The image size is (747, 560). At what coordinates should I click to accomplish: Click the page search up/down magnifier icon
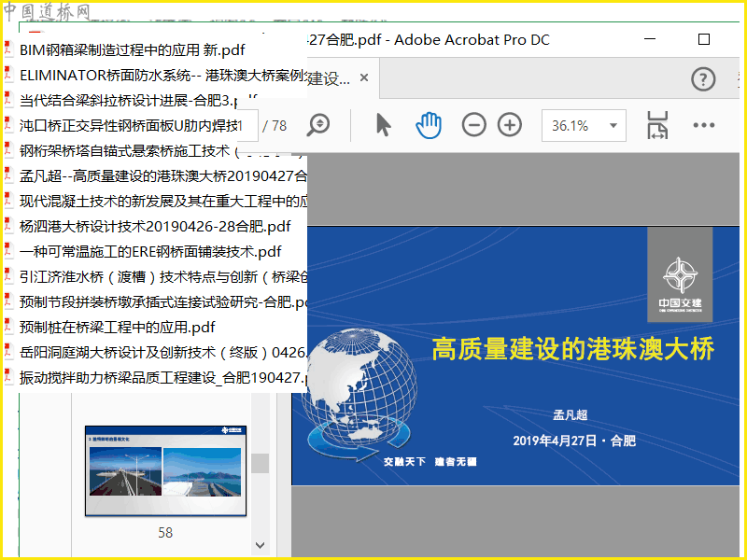318,125
